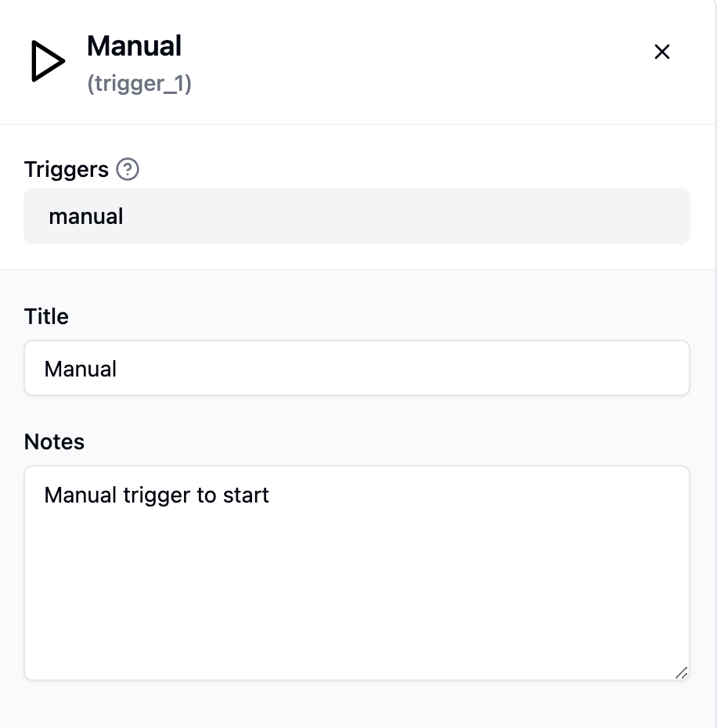Click the Title field label
The image size is (717, 728).
point(46,316)
